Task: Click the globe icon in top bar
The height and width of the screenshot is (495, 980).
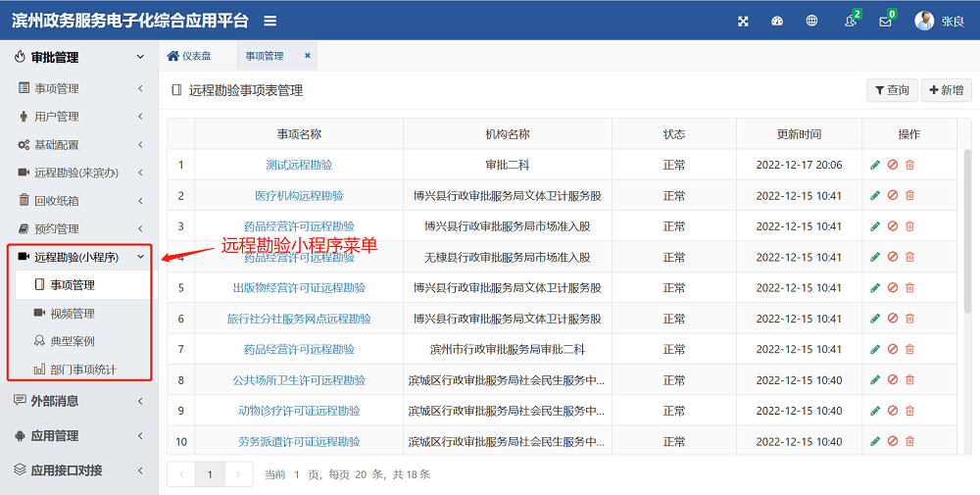Action: [x=811, y=21]
